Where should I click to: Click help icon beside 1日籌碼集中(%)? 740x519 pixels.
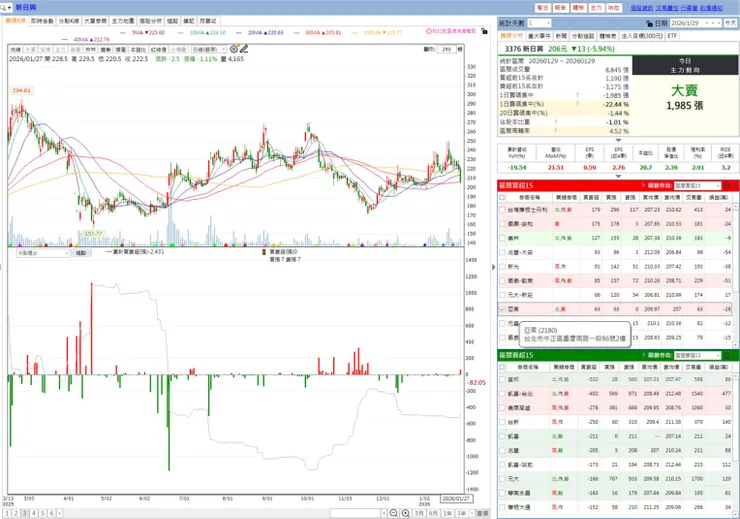point(577,104)
